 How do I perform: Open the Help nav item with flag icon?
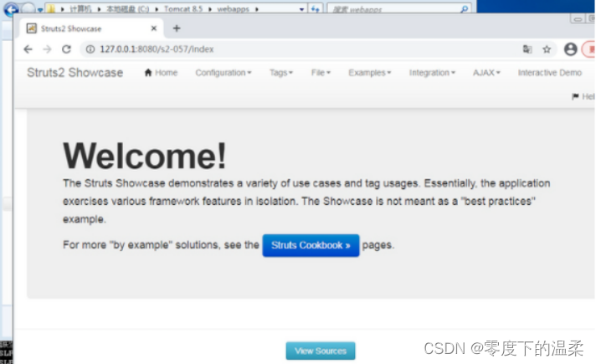click(x=583, y=96)
